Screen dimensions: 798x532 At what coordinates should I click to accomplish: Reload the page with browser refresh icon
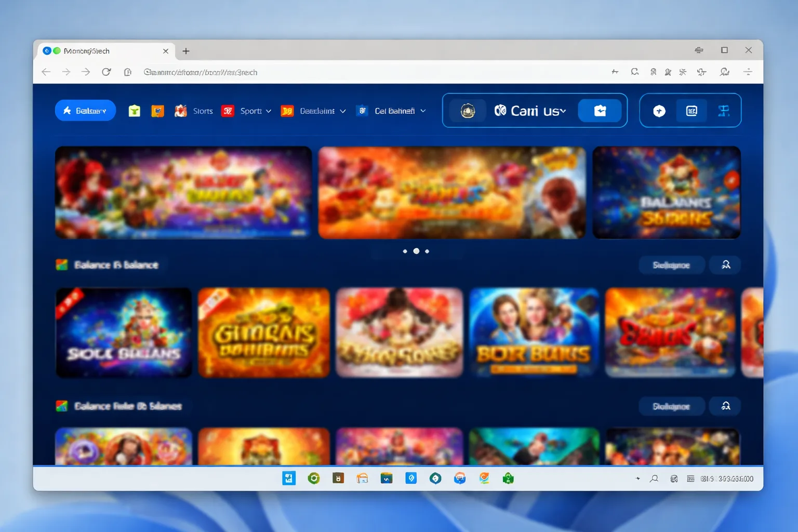[x=106, y=72]
